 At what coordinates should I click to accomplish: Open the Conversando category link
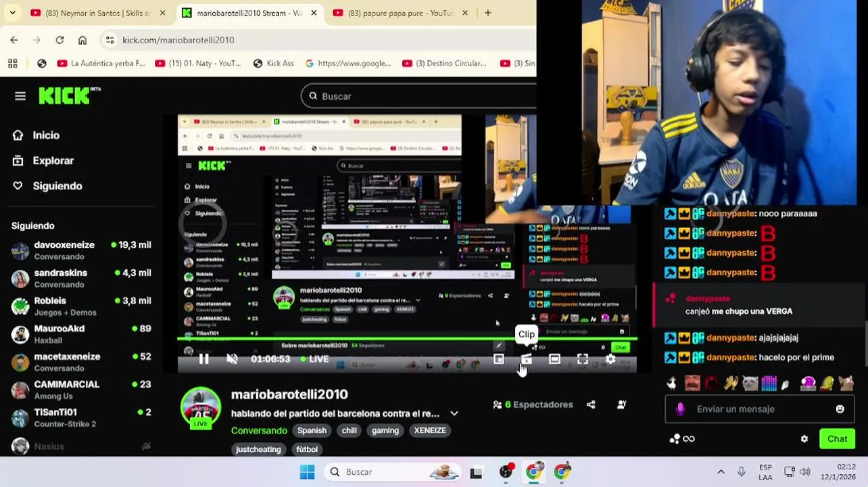pyautogui.click(x=259, y=430)
